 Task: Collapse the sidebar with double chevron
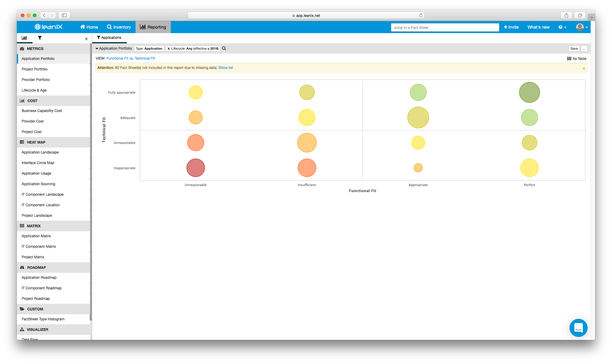[x=86, y=39]
